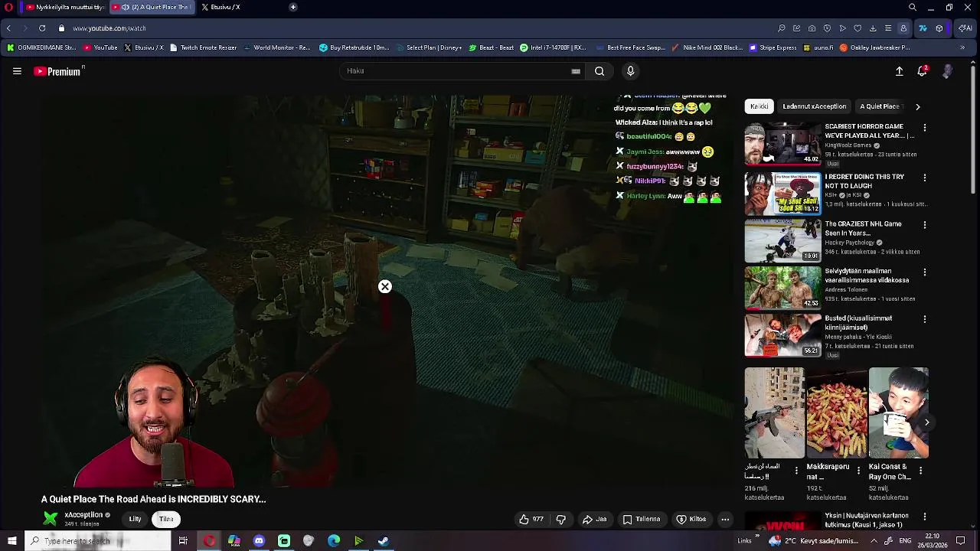Open Windows Start menu
This screenshot has height=551, width=980.
click(11, 541)
